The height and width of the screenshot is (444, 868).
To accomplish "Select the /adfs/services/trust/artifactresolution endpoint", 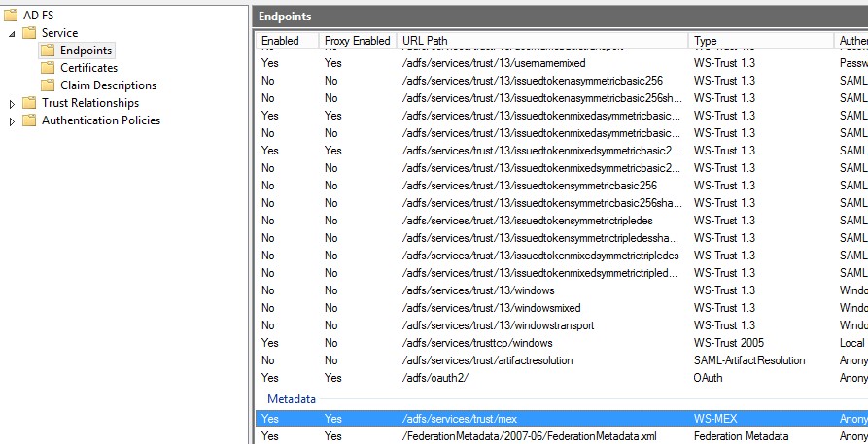I will click(562, 360).
